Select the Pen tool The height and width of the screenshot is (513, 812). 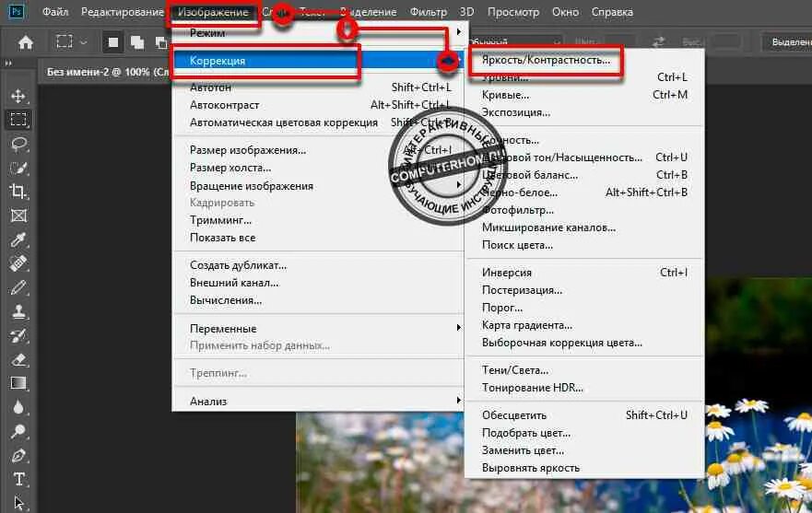pyautogui.click(x=18, y=455)
